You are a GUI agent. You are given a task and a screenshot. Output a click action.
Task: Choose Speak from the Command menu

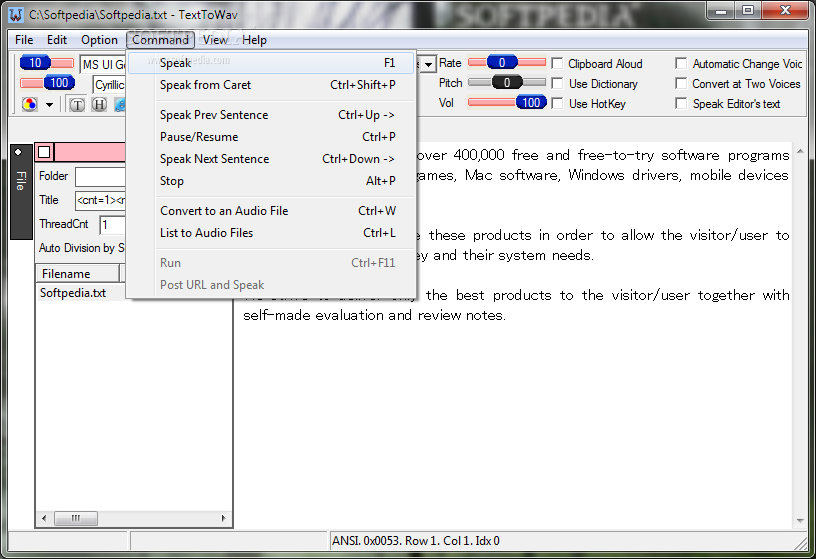point(271,63)
